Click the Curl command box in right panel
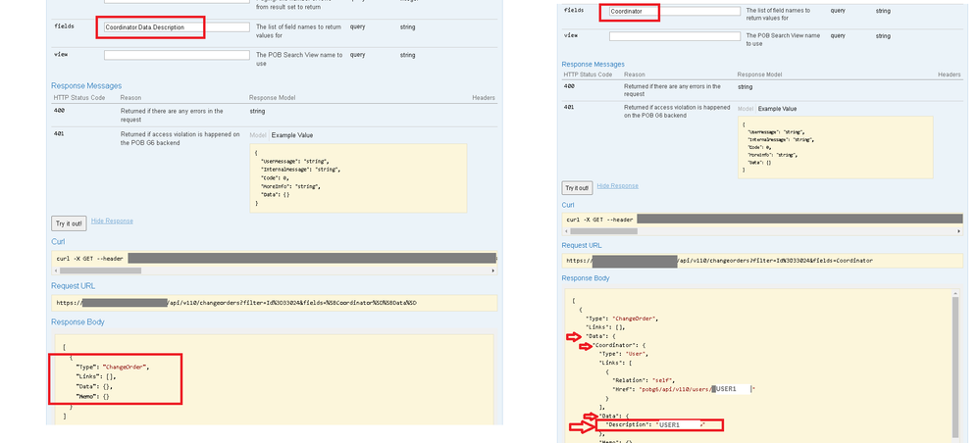Screen dimensions: 980x443 [x=761, y=219]
